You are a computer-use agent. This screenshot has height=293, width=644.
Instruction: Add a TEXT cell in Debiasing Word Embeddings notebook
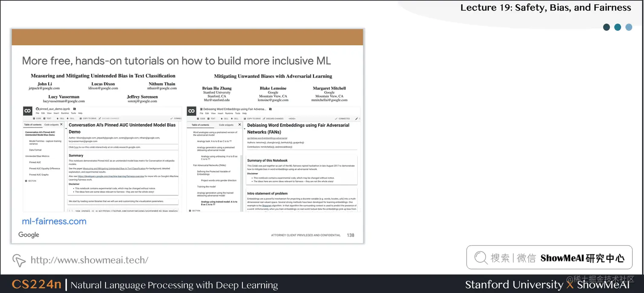(x=211, y=119)
